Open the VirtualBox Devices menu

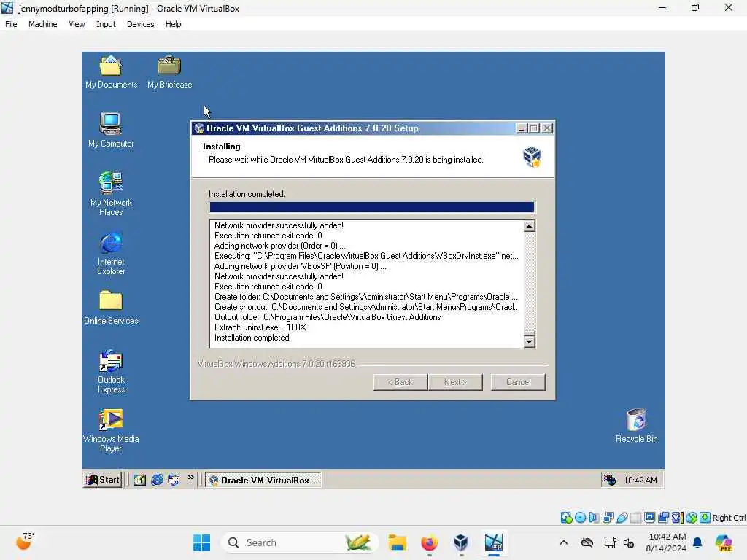pyautogui.click(x=140, y=24)
